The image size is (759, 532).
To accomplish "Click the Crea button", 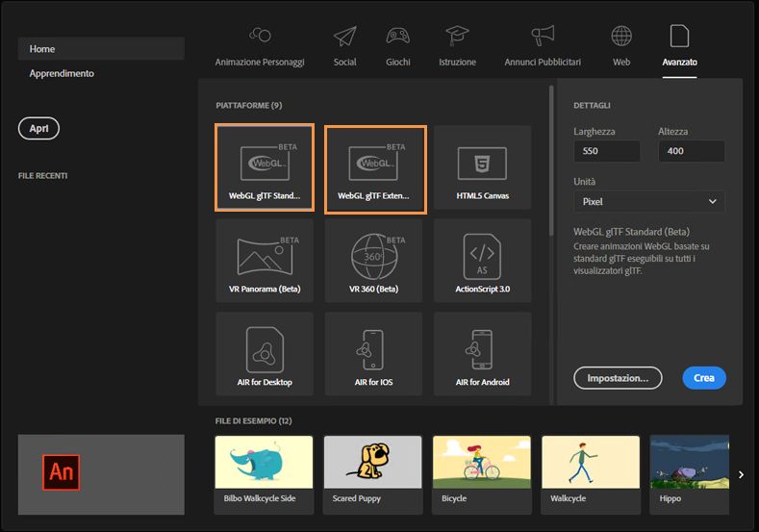I will click(x=704, y=378).
